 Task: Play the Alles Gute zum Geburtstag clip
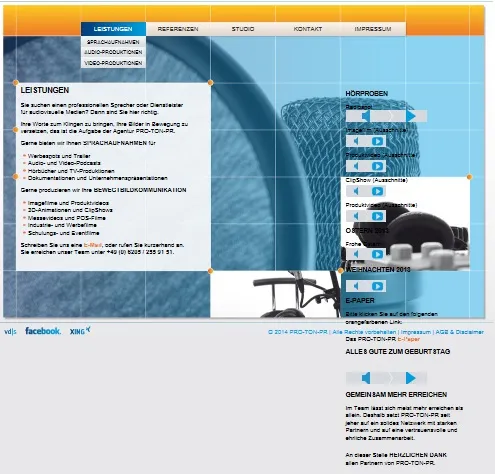[411, 378]
